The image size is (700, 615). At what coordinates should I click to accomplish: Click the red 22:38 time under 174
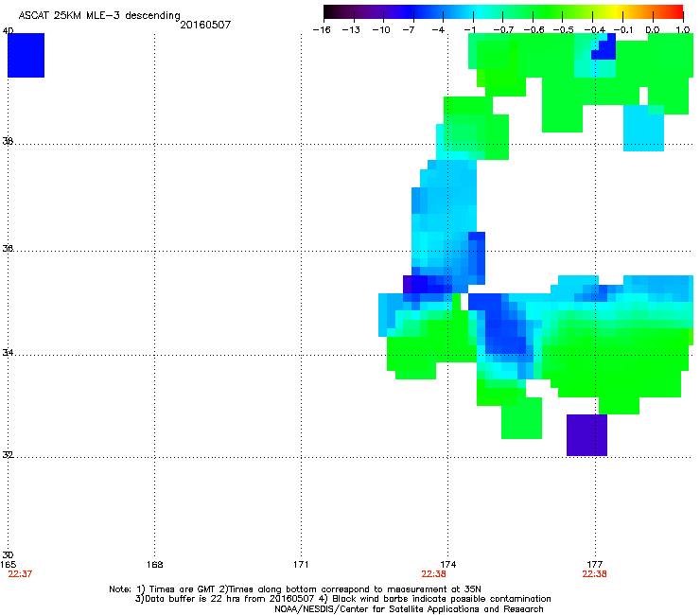point(433,574)
